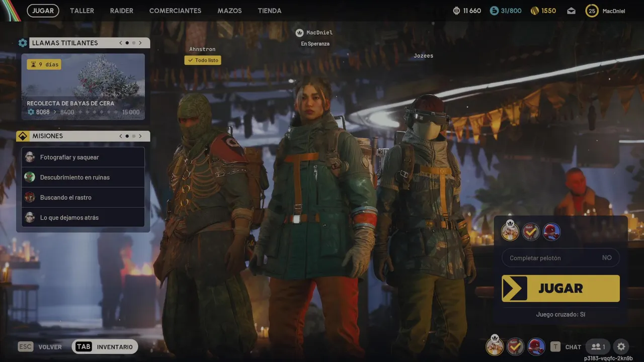Viewport: 644px width, 362px height.
Task: Go to previous Misiones page
Action: click(121, 136)
